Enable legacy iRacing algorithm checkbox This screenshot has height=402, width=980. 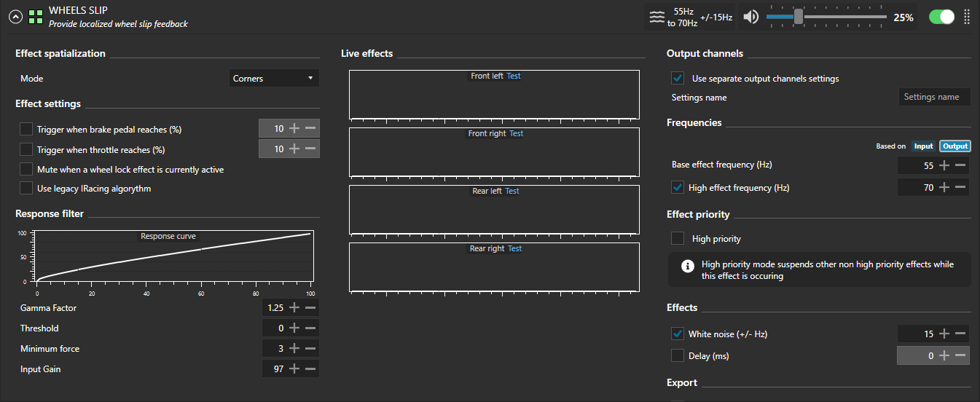tap(26, 189)
